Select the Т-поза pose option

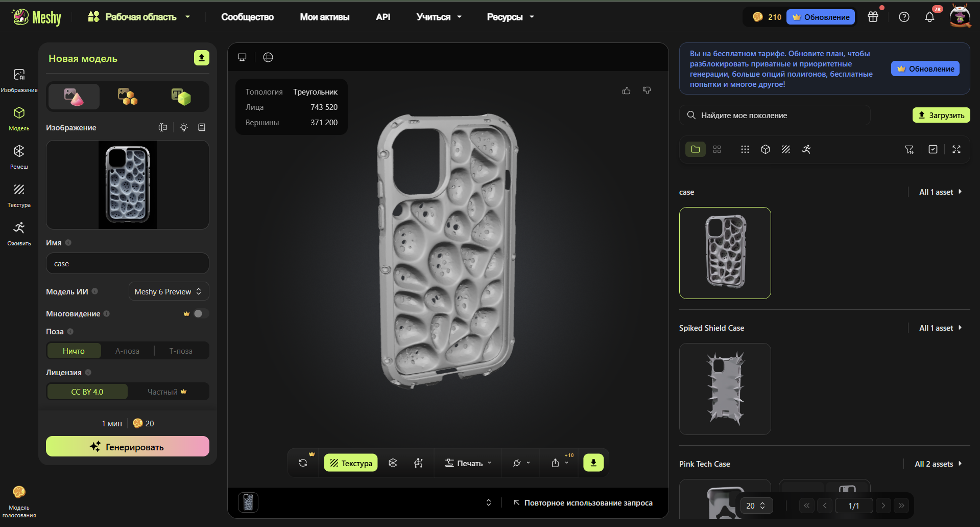(x=181, y=351)
